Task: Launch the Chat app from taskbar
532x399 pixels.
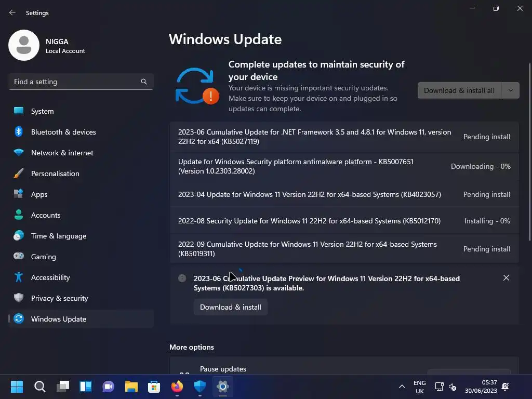Action: pyautogui.click(x=108, y=387)
